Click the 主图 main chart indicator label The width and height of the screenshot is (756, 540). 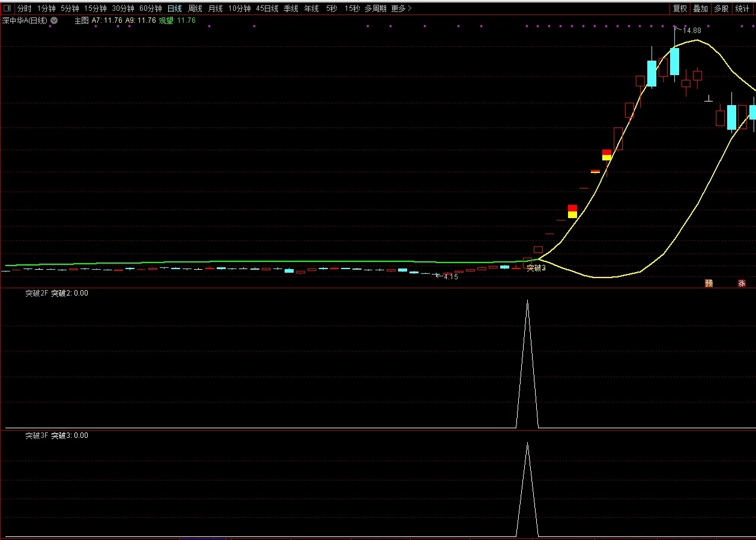click(81, 20)
